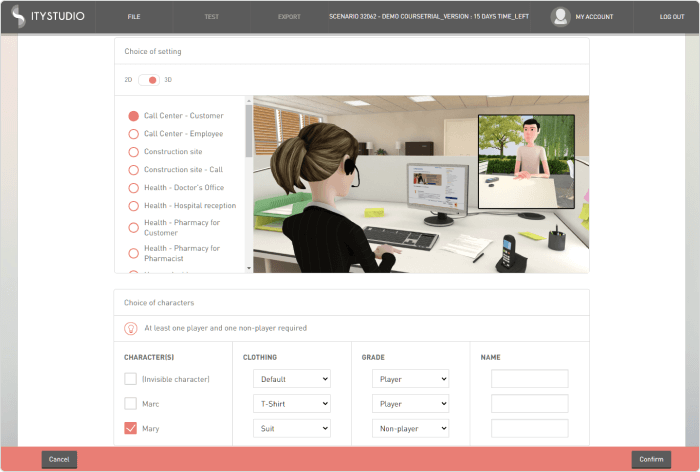
Task: Toggle the 2D/3D setting switch
Action: [149, 80]
